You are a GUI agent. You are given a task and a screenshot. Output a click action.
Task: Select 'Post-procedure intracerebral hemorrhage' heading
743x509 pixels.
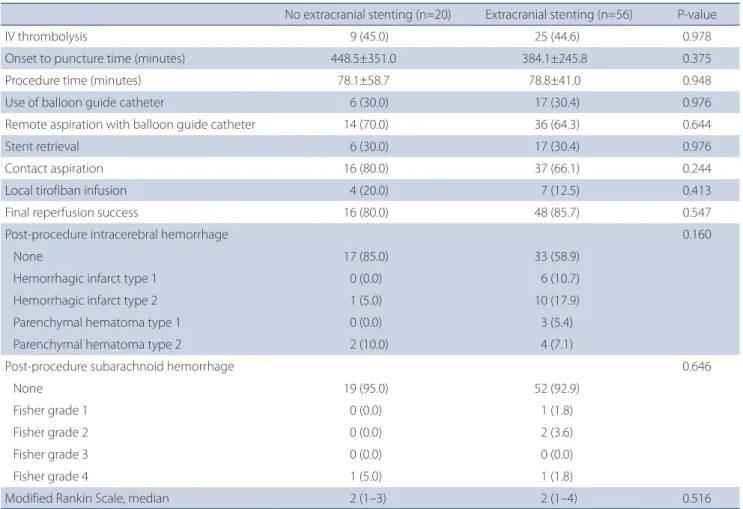(x=117, y=235)
